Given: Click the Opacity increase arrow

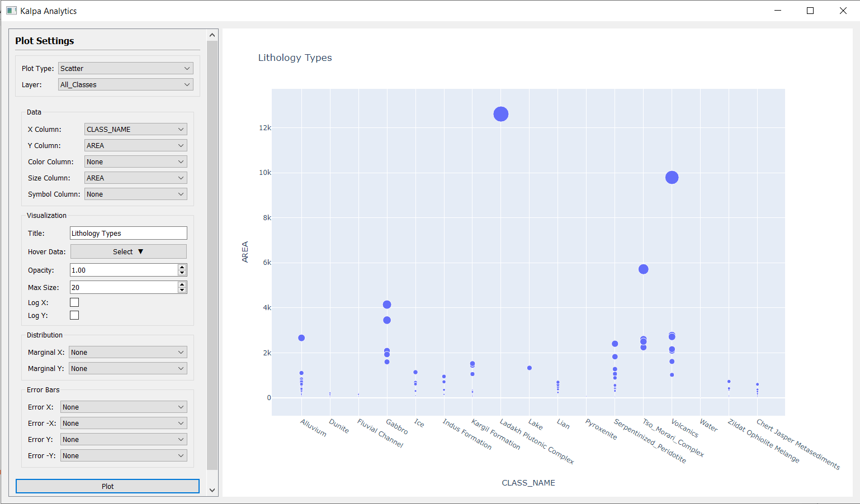Looking at the screenshot, I should pyautogui.click(x=182, y=267).
